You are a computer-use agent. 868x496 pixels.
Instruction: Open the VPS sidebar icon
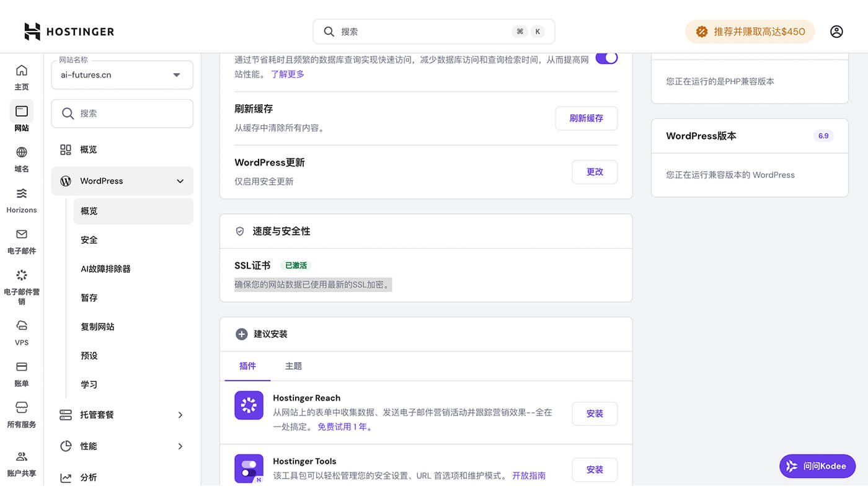pyautogui.click(x=21, y=327)
